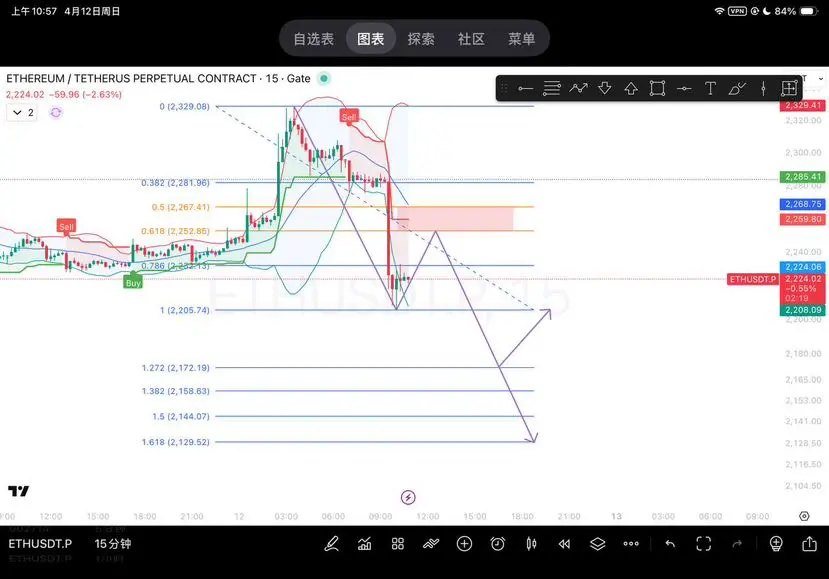
Task: Tap the red 2,329.41 price label
Action: point(803,105)
